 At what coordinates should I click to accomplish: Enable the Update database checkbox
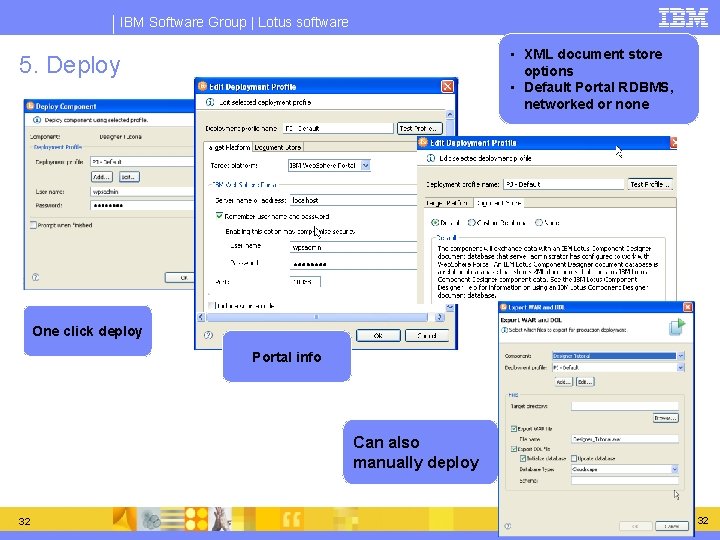[x=574, y=458]
